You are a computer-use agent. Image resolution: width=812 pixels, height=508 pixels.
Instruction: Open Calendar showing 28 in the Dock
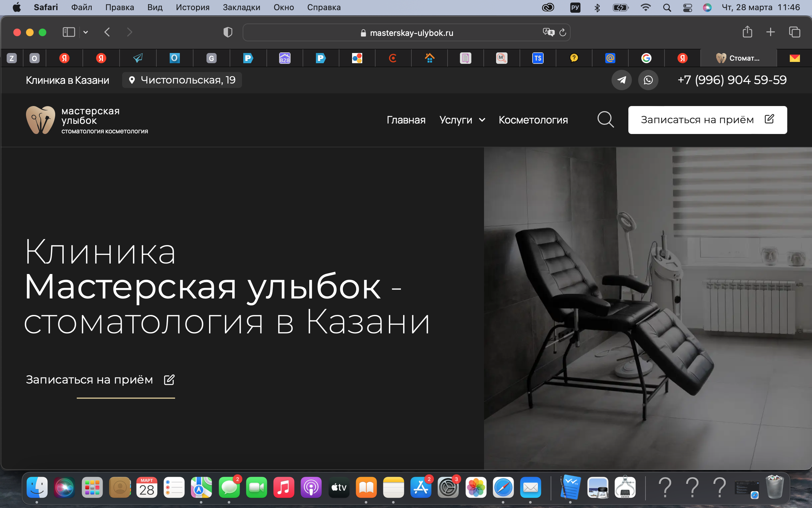(147, 487)
